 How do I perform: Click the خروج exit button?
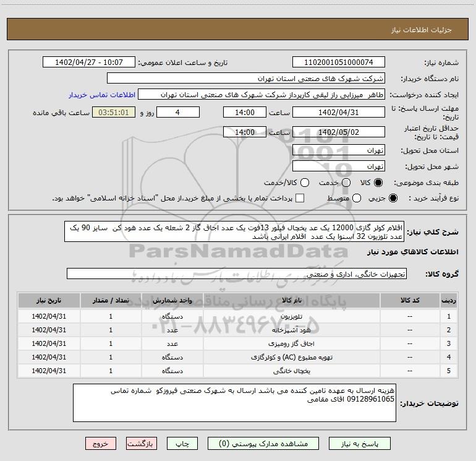[101, 444]
